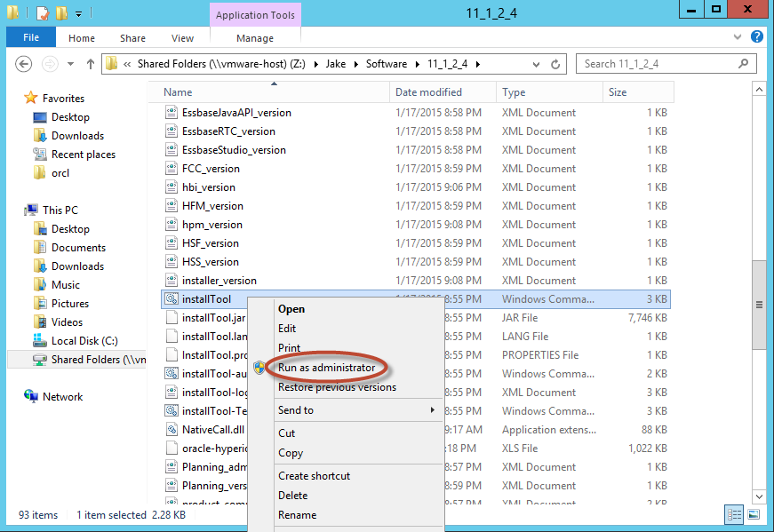Select Favorites in navigation pane
Viewport: 774px width, 532px height.
(x=63, y=99)
